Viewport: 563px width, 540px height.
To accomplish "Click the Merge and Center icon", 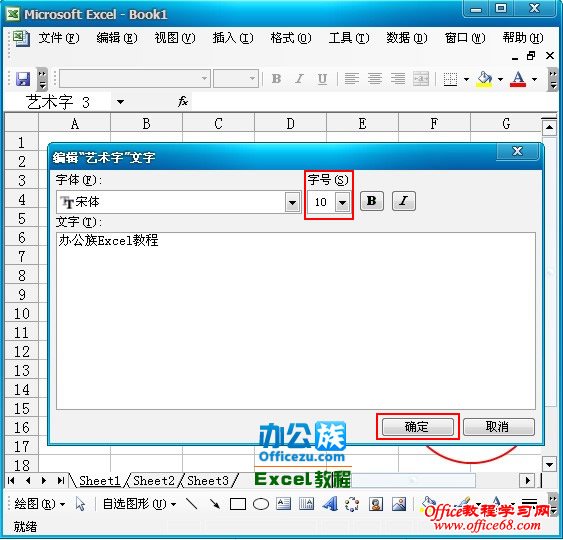I will pos(421,79).
